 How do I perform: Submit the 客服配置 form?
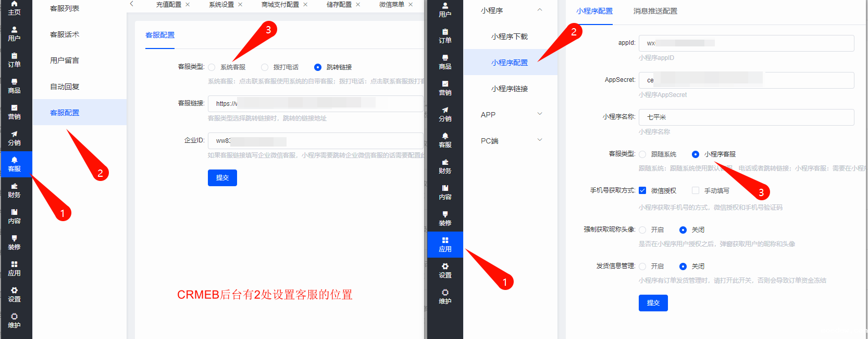click(x=222, y=178)
